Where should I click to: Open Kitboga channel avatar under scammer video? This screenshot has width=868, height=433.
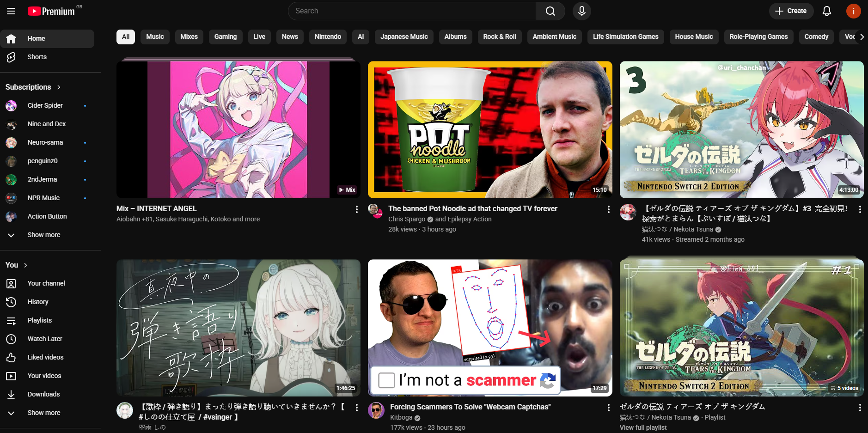click(x=376, y=410)
